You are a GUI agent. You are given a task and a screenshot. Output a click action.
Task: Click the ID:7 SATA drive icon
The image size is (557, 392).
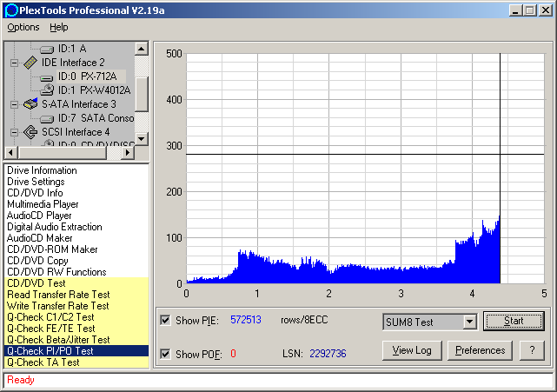point(47,119)
